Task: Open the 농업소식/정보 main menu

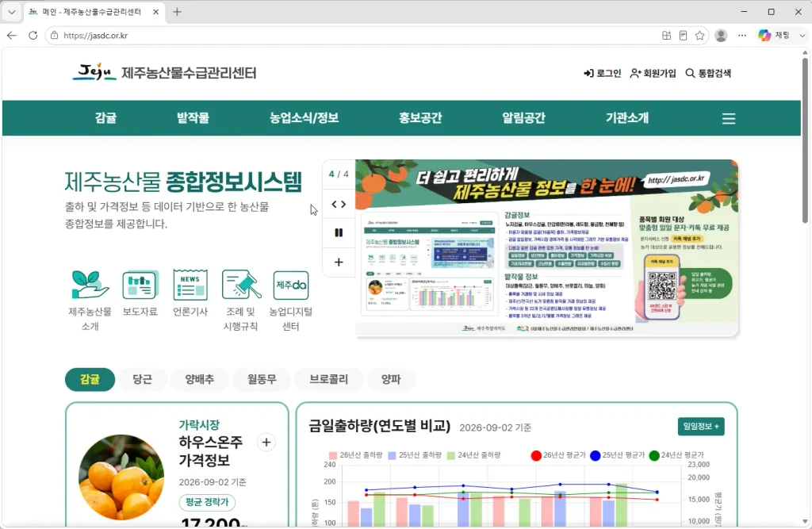Action: pos(304,117)
